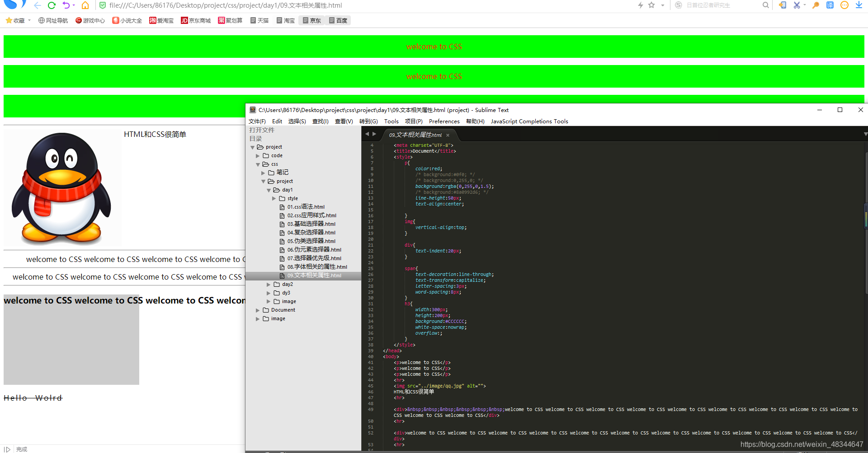Click the previous-tab left arrow in Sublime
868x453 pixels.
(x=367, y=134)
